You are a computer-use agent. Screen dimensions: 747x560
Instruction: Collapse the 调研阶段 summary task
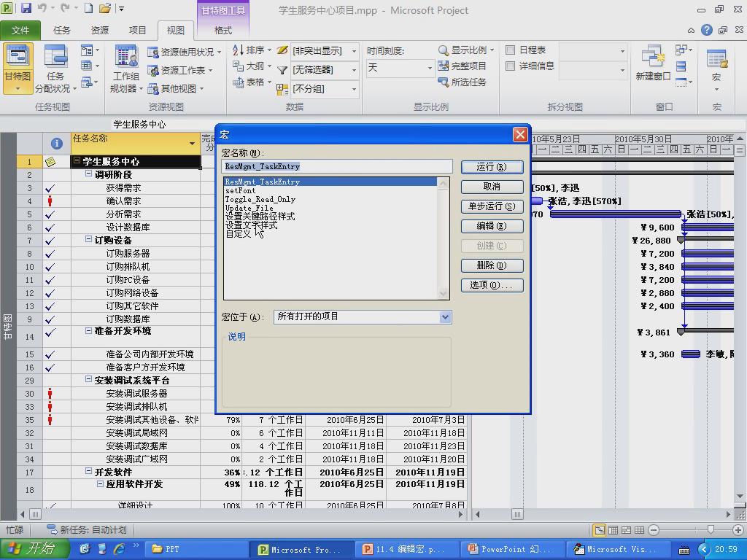point(88,174)
